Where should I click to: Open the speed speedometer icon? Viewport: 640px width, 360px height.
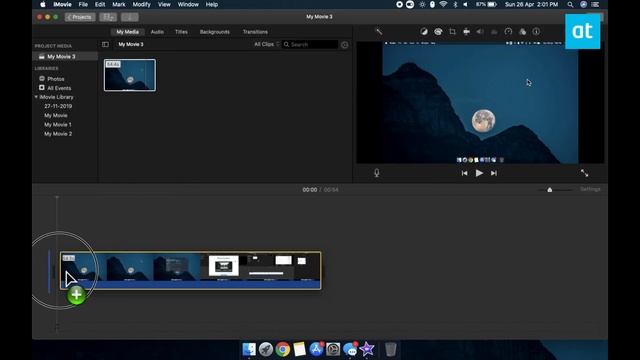click(508, 31)
